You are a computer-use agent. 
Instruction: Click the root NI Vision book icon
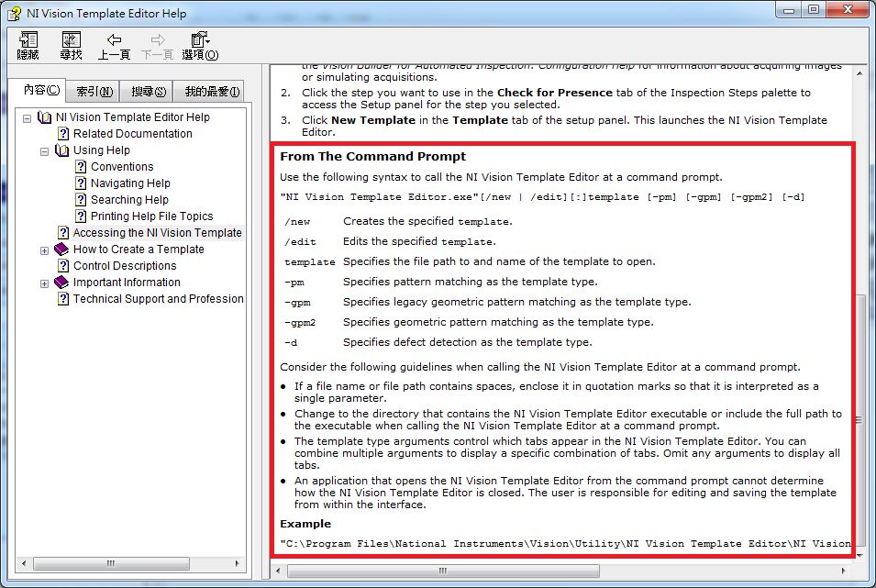pos(45,117)
